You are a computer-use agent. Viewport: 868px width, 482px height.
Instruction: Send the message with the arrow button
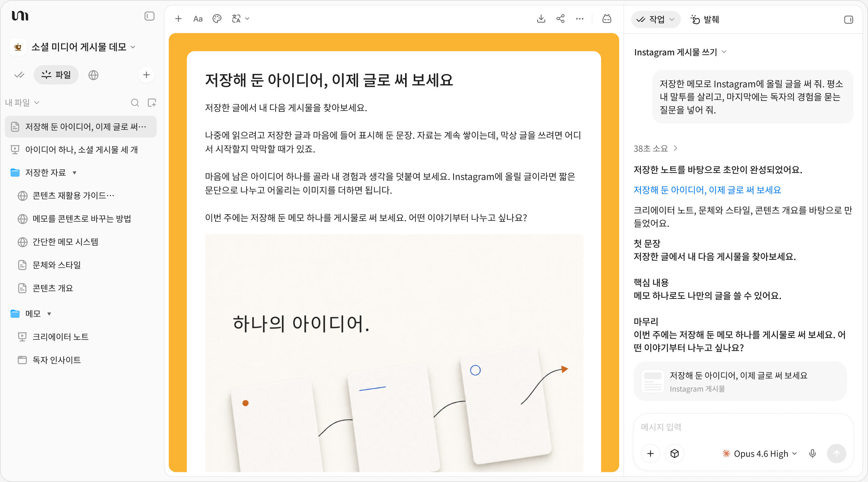[x=837, y=454]
